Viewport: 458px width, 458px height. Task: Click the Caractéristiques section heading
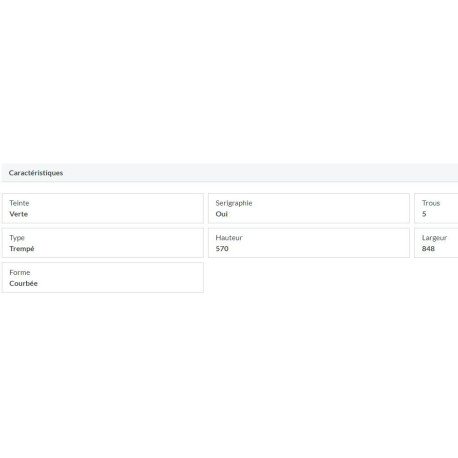(x=36, y=173)
